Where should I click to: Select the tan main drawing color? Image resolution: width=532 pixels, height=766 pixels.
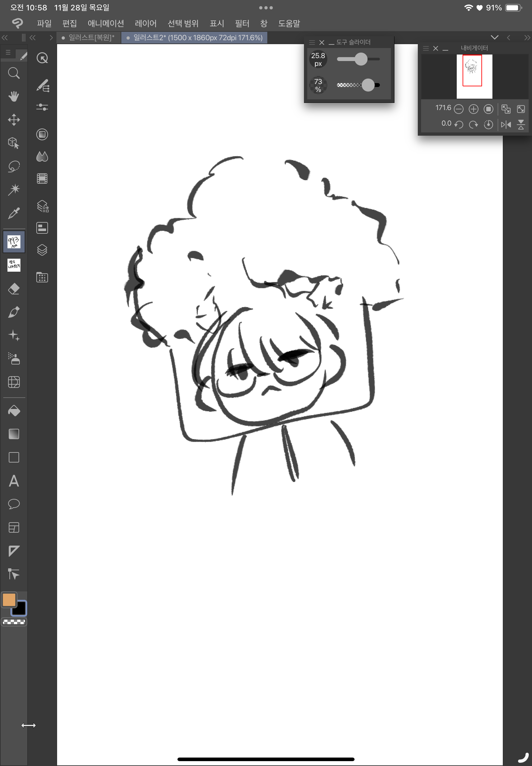click(9, 599)
